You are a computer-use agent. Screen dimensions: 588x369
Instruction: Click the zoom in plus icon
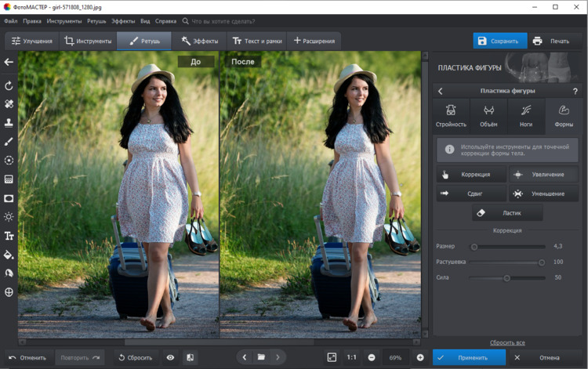[419, 357]
